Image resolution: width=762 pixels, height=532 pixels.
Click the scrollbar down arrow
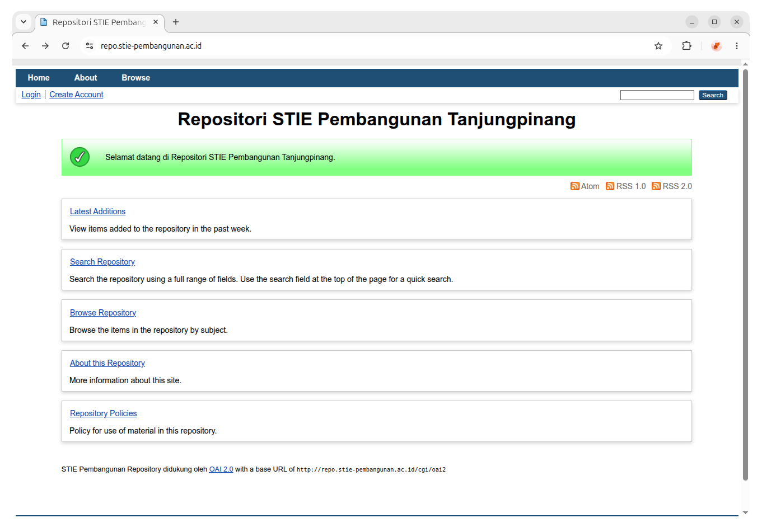click(745, 512)
